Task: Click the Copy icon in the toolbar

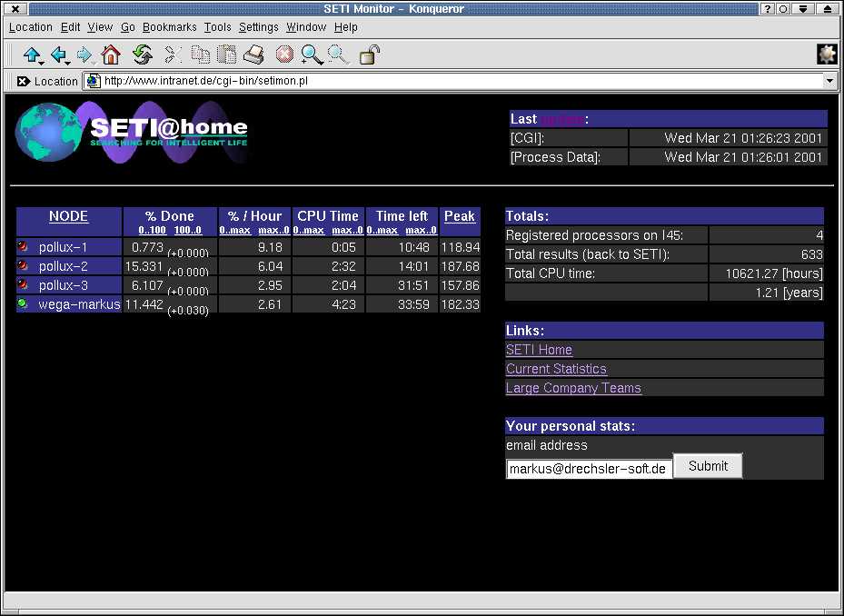Action: tap(201, 55)
